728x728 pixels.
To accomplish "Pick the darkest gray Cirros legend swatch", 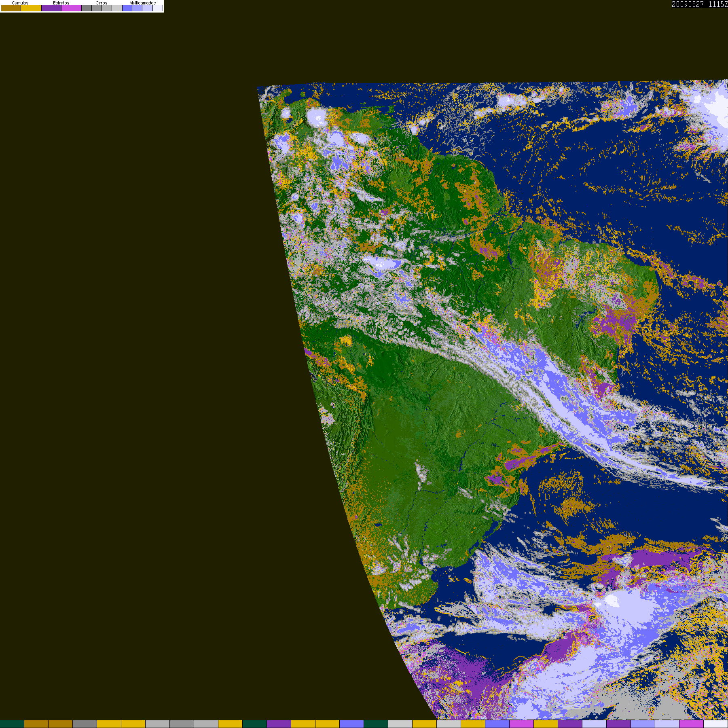I will (x=87, y=8).
